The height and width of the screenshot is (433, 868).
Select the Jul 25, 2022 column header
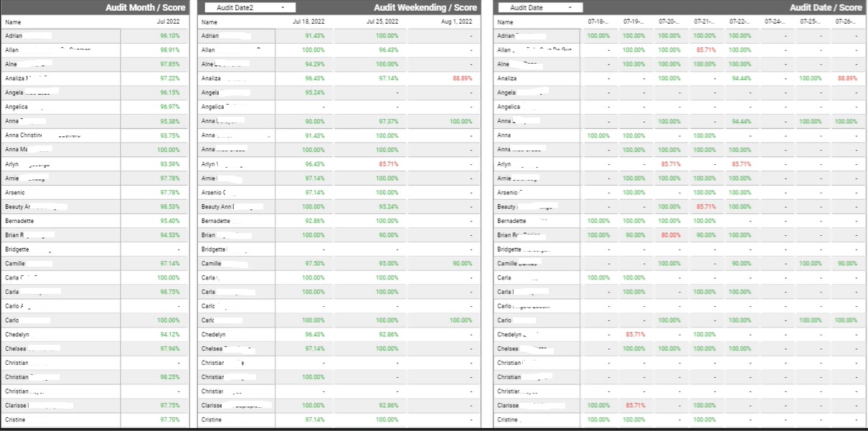384,22
